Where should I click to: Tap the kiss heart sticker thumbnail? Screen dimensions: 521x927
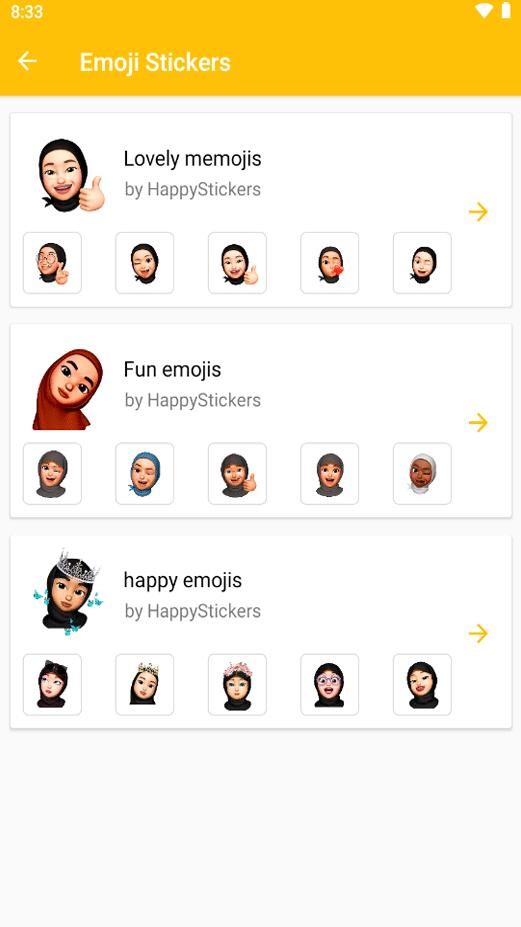tap(329, 263)
